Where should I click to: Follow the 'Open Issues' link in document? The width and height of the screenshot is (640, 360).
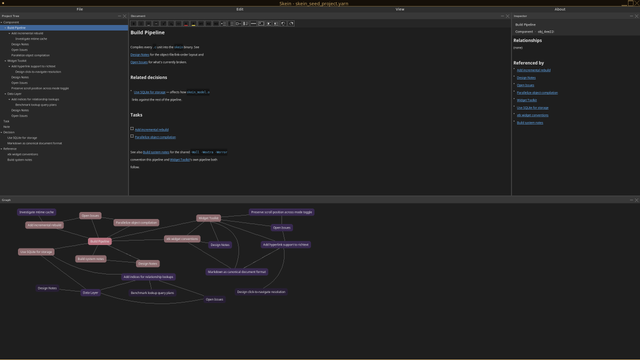click(139, 62)
